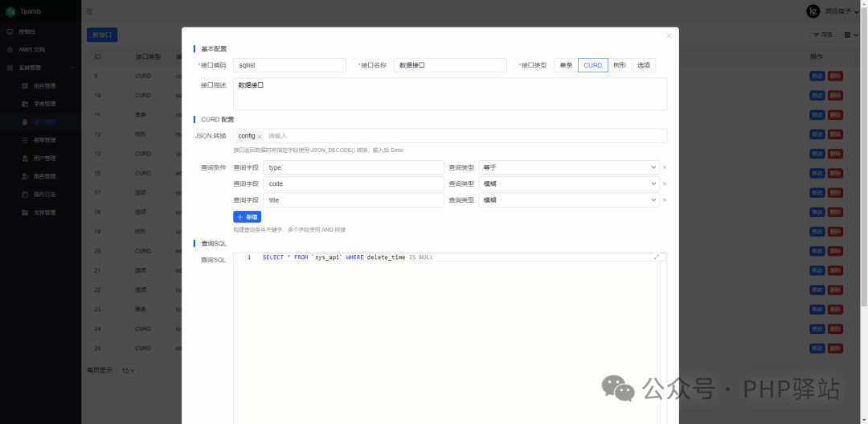Click 新增 to add a query condition
The width and height of the screenshot is (868, 424).
247,217
